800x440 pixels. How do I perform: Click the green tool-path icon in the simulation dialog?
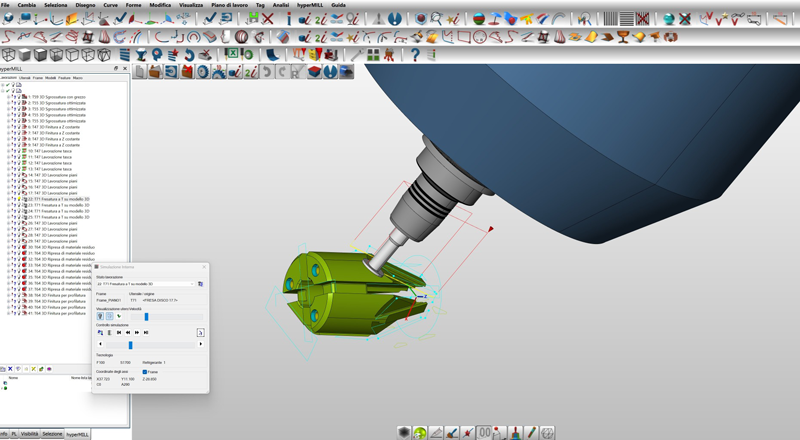(x=119, y=316)
